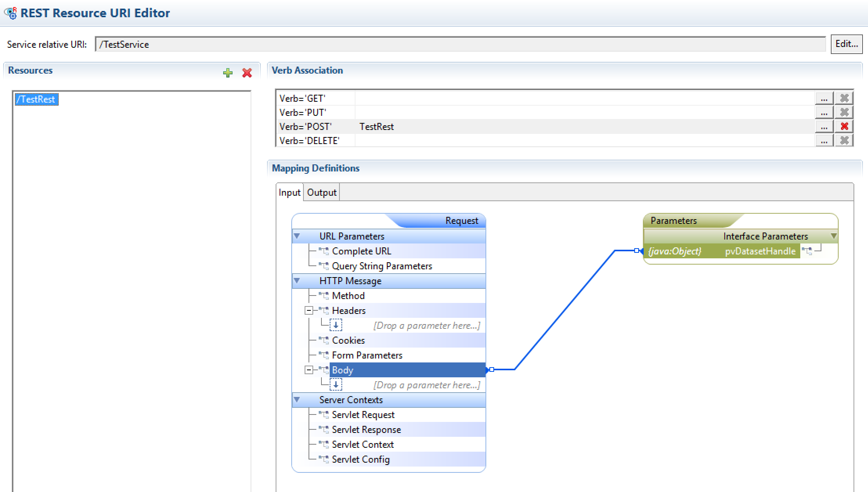This screenshot has height=492, width=868.
Task: Collapse the Interface Parameters section arrow
Action: (834, 236)
